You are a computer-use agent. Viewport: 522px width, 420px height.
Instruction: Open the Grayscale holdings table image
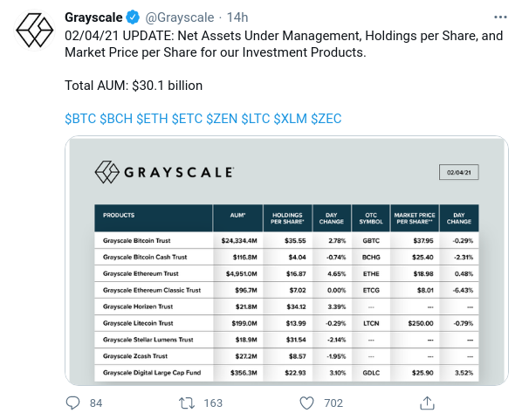tap(286, 261)
